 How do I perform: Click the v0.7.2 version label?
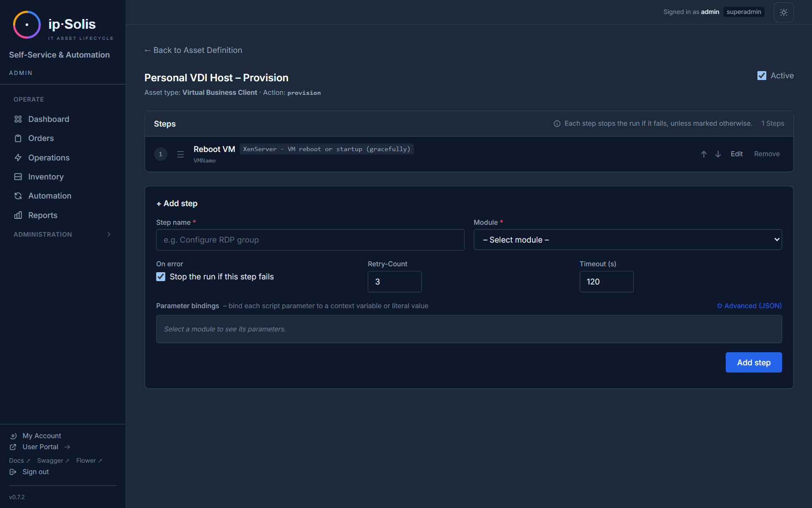coord(17,497)
